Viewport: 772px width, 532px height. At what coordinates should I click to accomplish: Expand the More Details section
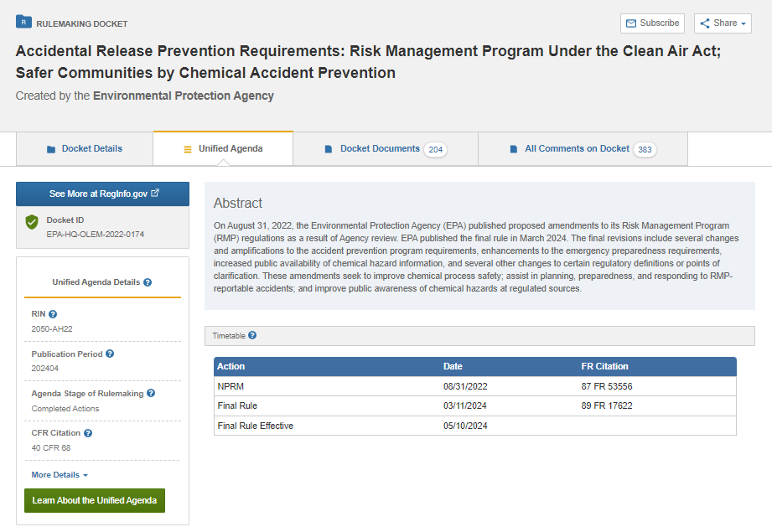[60, 475]
